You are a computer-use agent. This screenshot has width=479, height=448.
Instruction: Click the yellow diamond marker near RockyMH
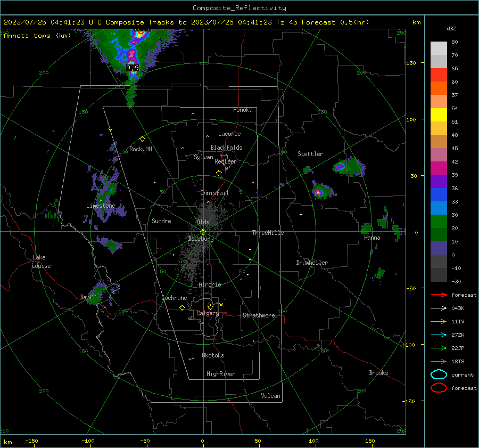point(142,139)
